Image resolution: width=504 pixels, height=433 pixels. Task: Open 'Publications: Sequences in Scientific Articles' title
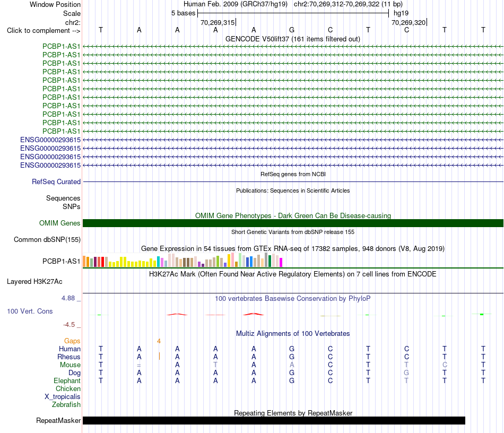click(293, 190)
